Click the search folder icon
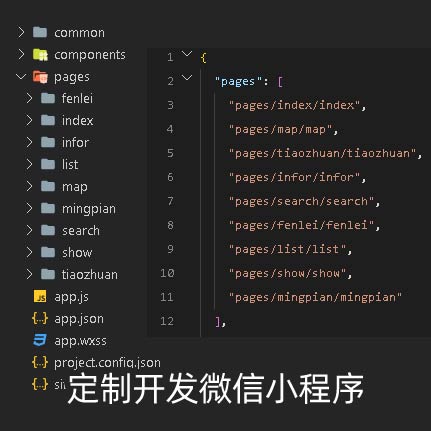431x431 pixels. [x=48, y=230]
